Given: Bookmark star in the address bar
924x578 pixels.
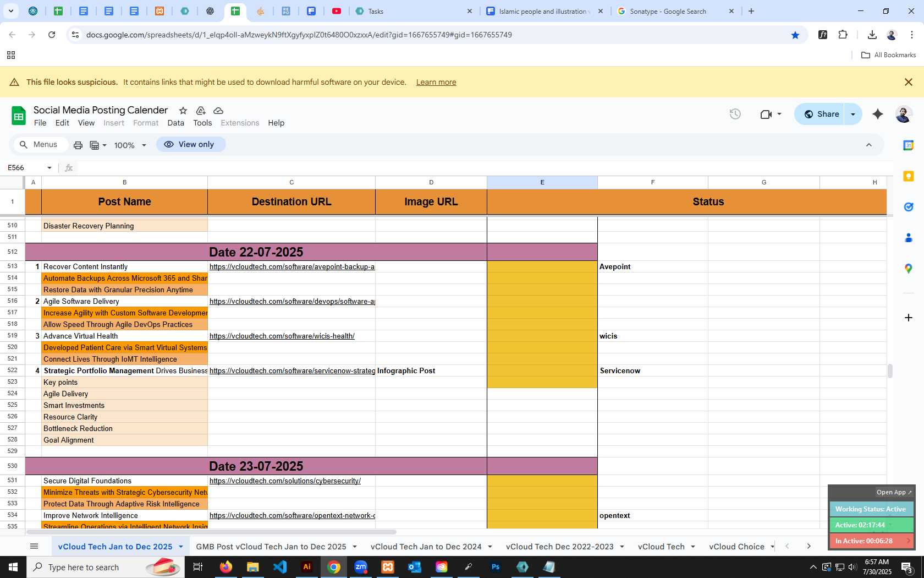Looking at the screenshot, I should click(795, 35).
